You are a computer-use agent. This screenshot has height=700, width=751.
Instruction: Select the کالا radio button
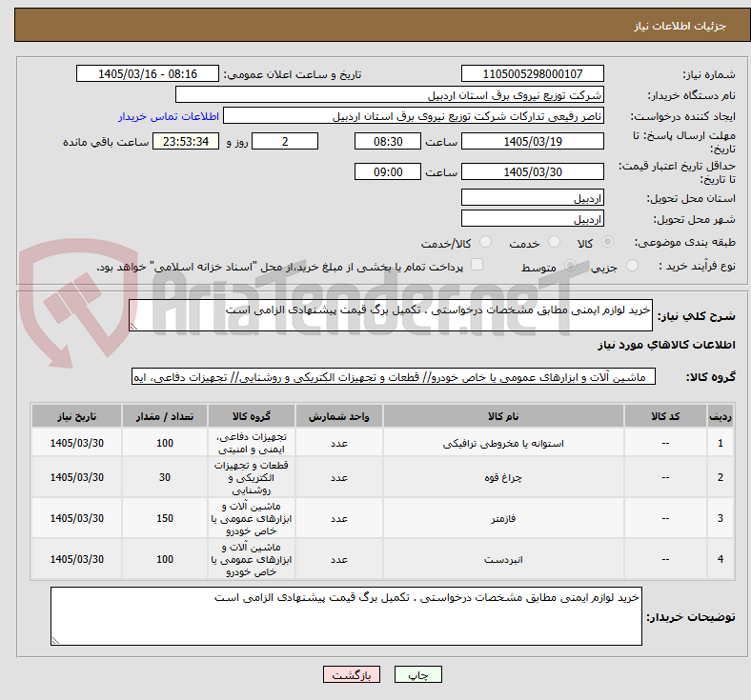coord(607,242)
